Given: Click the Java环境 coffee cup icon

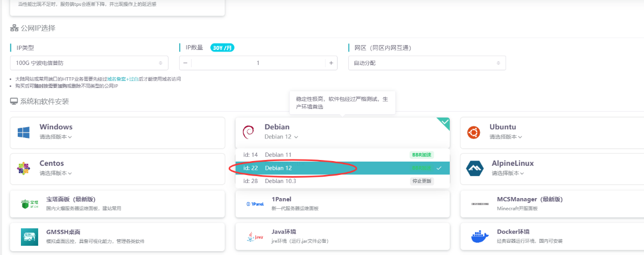Looking at the screenshot, I should coord(254,236).
